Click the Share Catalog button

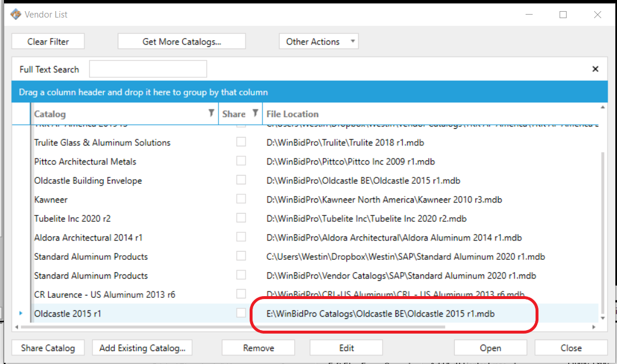[x=48, y=348]
